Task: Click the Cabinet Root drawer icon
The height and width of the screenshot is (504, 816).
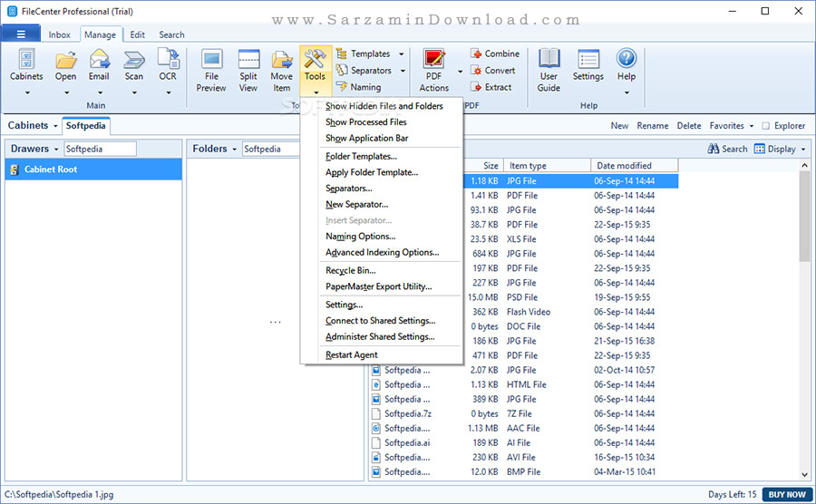Action: point(15,170)
